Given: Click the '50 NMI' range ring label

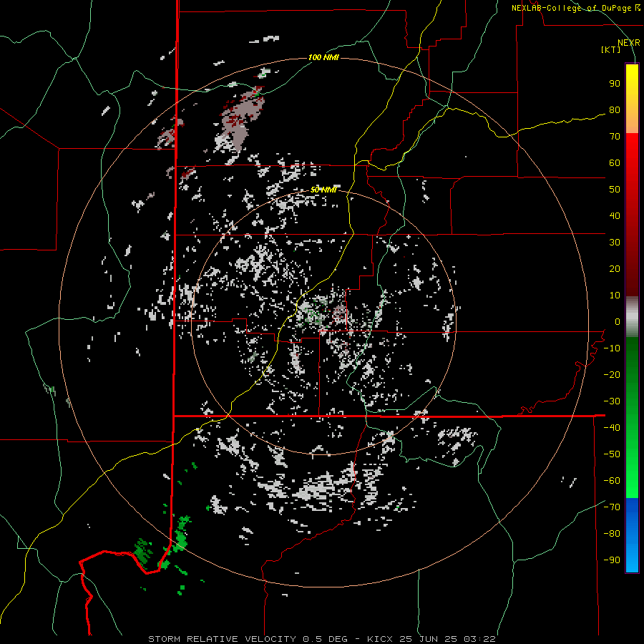Looking at the screenshot, I should coord(323,190).
